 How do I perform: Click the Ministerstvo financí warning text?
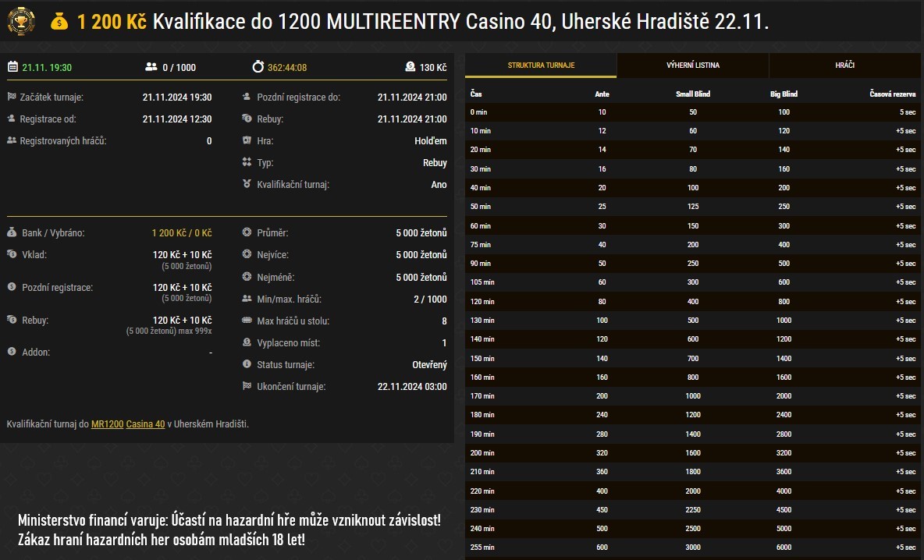(x=229, y=530)
